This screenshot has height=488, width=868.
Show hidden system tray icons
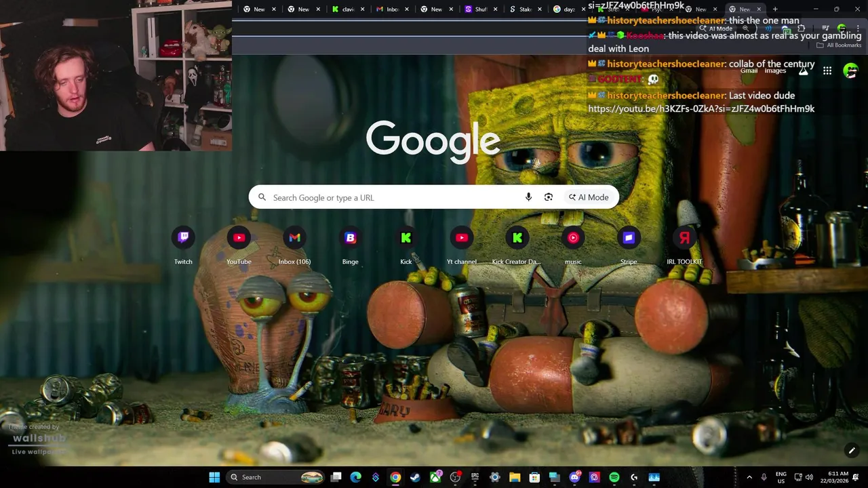click(x=749, y=477)
